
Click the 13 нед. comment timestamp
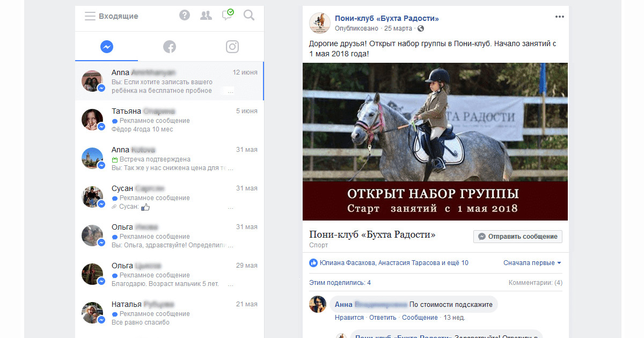point(454,318)
